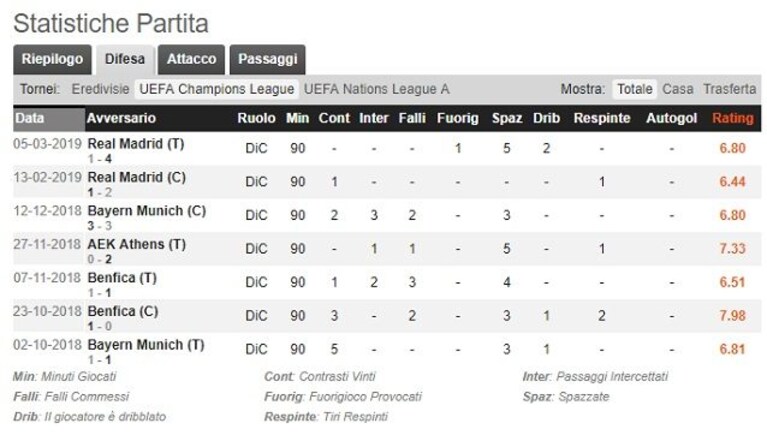
Task: Sort by Respinte column header
Action: click(x=602, y=118)
